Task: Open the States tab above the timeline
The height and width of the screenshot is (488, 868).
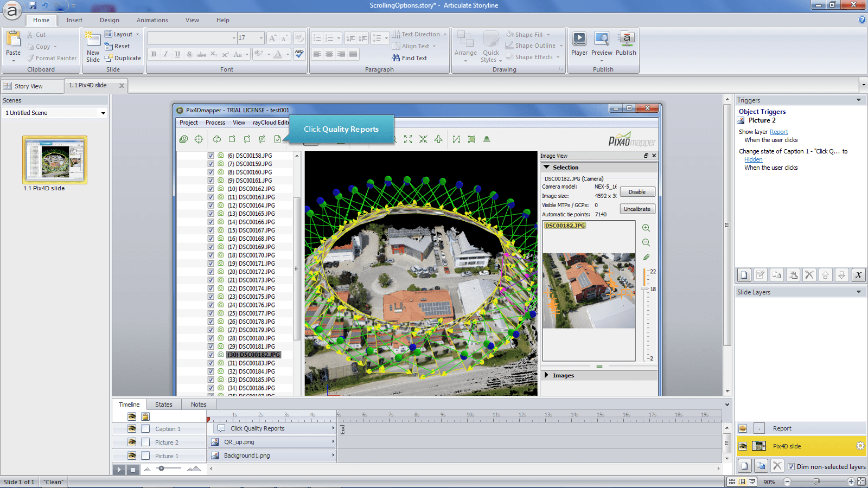Action: (163, 404)
